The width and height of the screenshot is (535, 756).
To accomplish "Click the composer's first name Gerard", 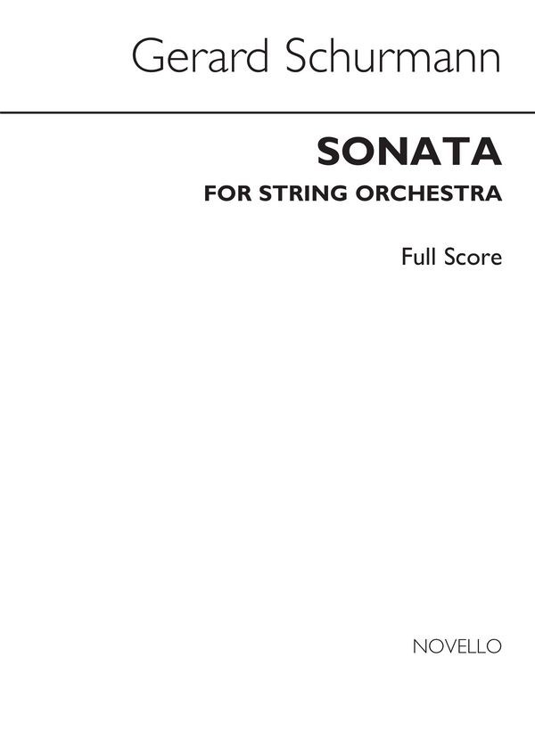I will click(199, 54).
